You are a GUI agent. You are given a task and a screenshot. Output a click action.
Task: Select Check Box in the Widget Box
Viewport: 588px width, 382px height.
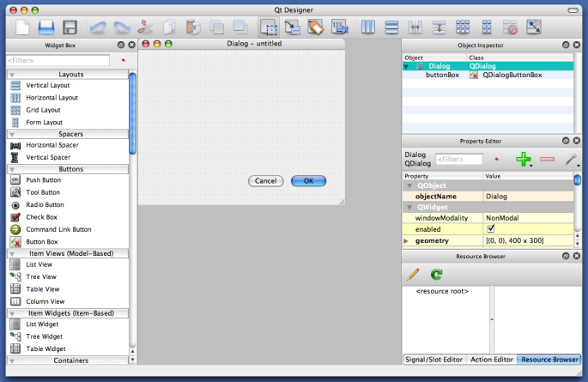tap(41, 217)
